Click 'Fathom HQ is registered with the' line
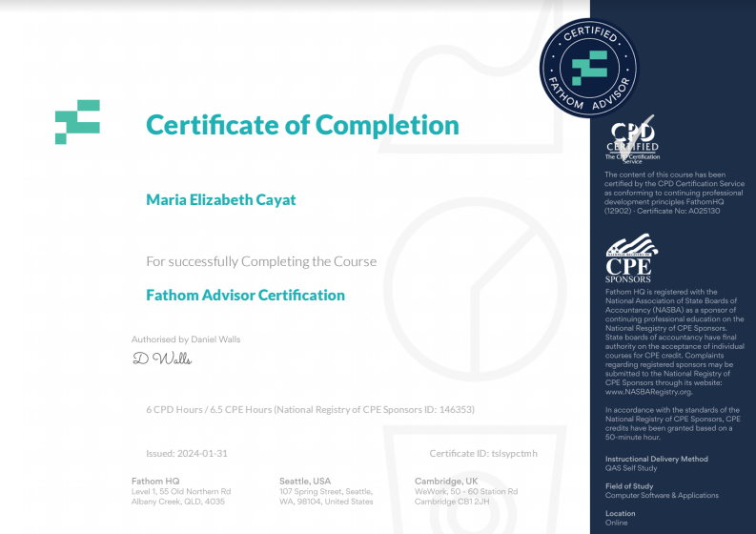Viewport: 756px width, 534px height. click(661, 292)
